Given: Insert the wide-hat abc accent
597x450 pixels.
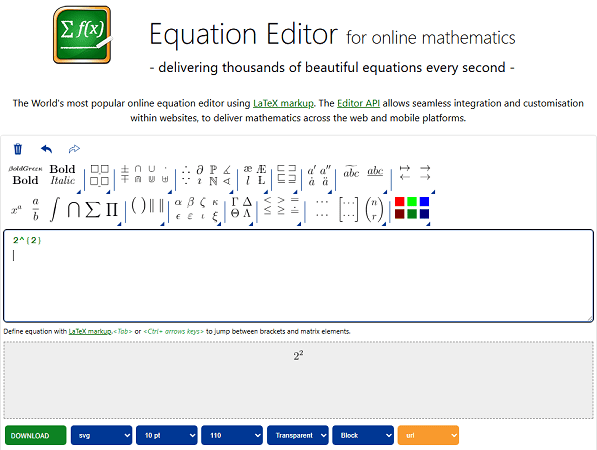Looking at the screenshot, I should pos(351,172).
